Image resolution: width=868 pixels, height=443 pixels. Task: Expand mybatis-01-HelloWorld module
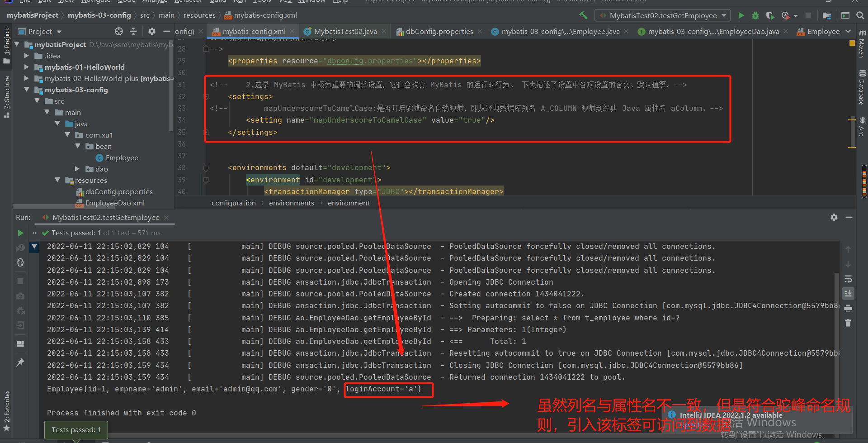click(x=27, y=67)
